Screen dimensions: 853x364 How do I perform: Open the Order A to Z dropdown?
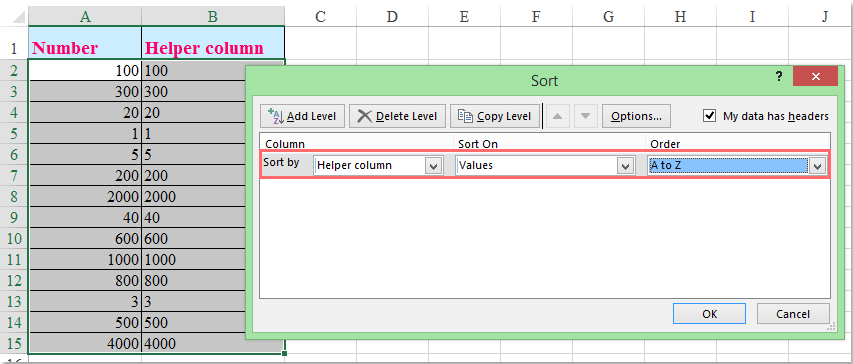click(x=817, y=165)
